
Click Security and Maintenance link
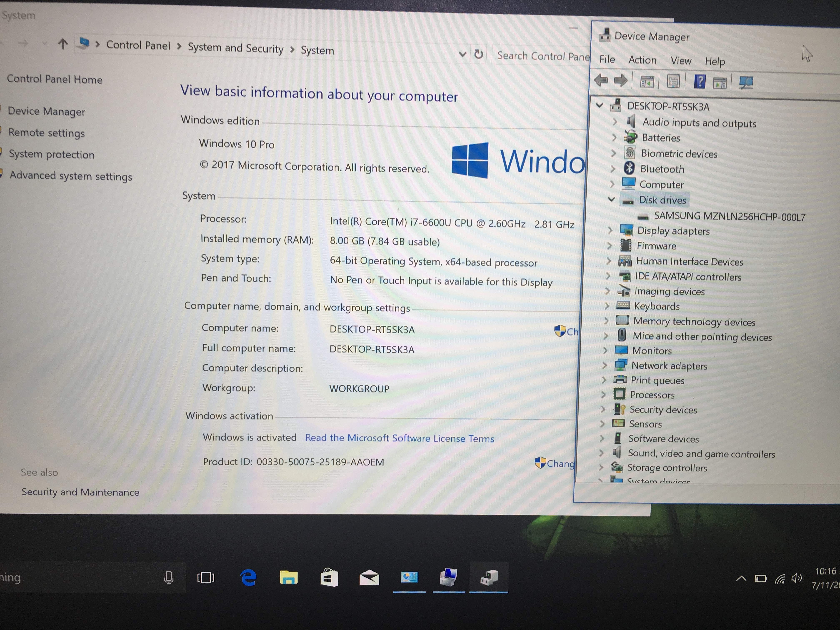[x=80, y=492]
